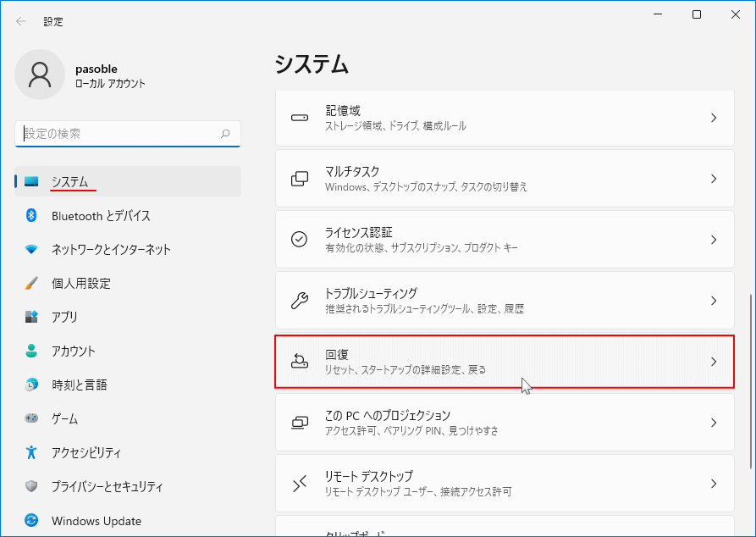Click the Wi-Fi network icon in sidebar

coord(31,249)
